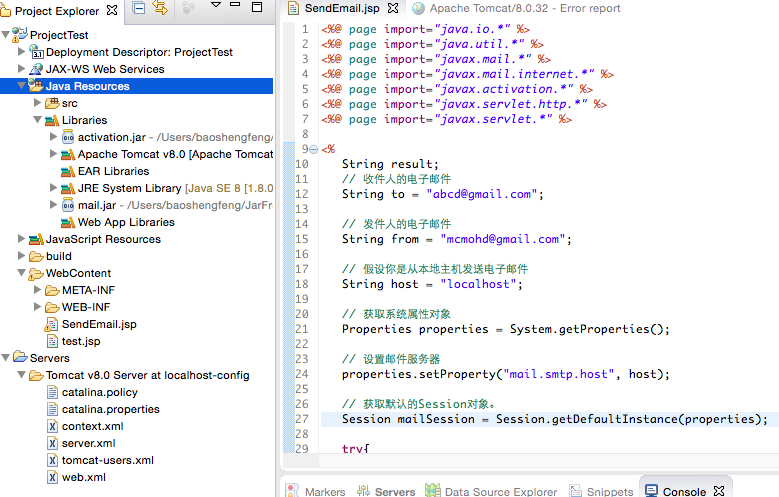Select JavaScript Resources label
Image resolution: width=779 pixels, height=497 pixels.
point(103,239)
